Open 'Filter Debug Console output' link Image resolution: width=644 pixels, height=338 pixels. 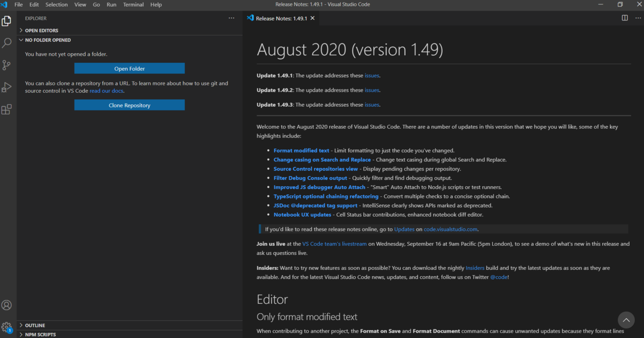point(310,178)
